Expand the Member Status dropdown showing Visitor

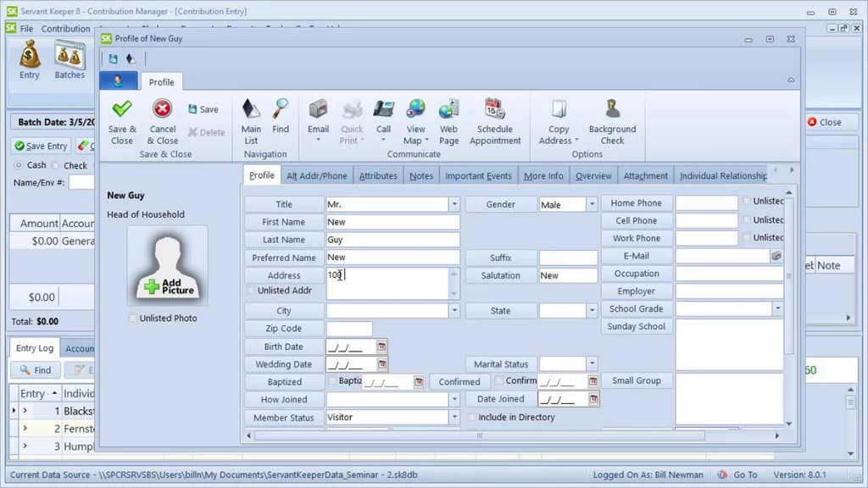tap(454, 418)
